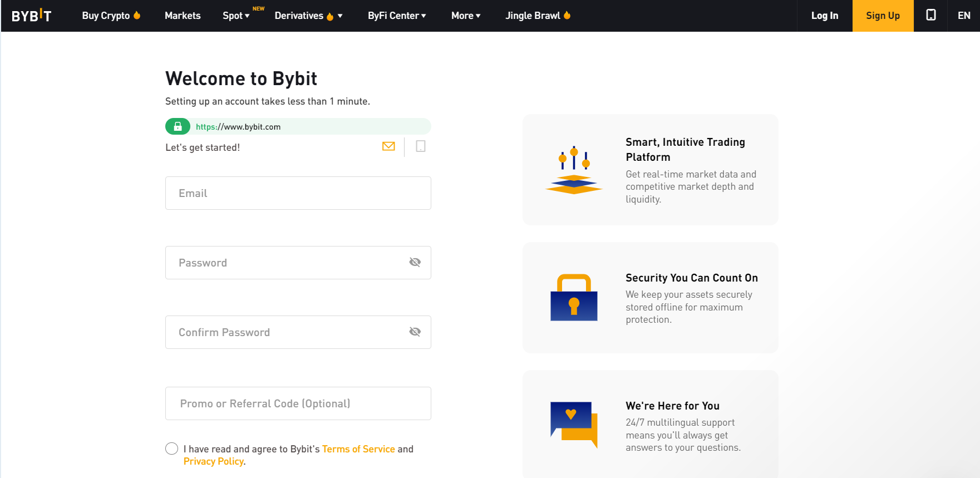Open the Terms of Service link
Screen dimensions: 980x478
(358, 449)
